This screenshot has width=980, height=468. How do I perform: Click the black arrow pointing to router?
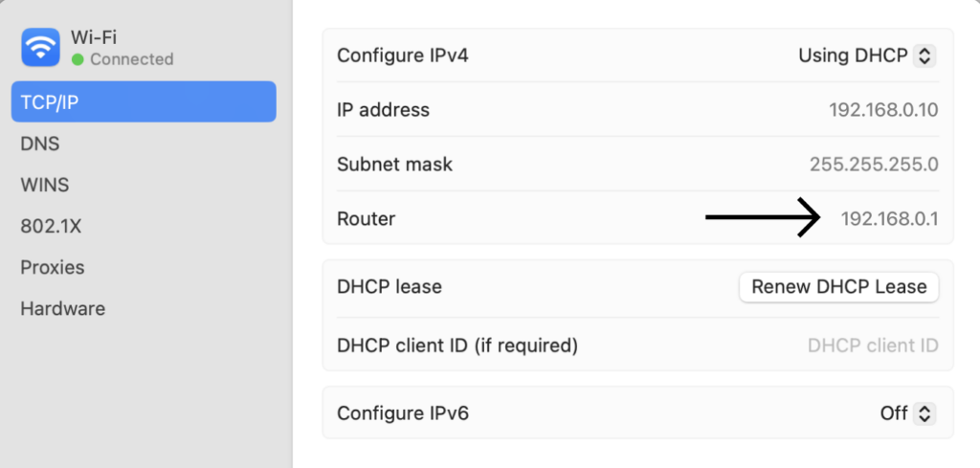763,218
